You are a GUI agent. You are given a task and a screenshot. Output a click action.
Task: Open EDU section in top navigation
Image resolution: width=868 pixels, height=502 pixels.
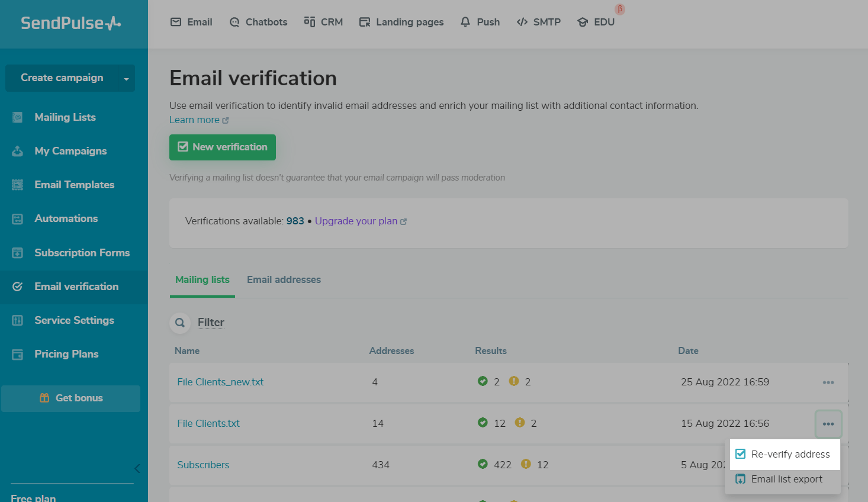[596, 22]
